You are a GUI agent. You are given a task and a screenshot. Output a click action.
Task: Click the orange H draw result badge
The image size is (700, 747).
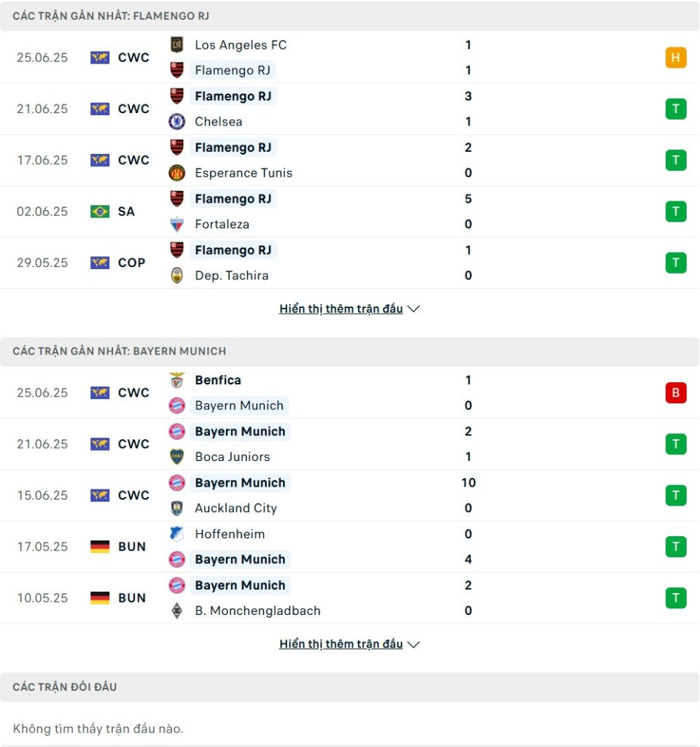pos(676,58)
